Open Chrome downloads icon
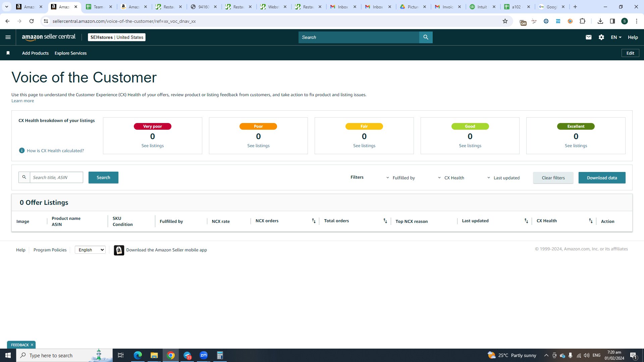 click(600, 21)
